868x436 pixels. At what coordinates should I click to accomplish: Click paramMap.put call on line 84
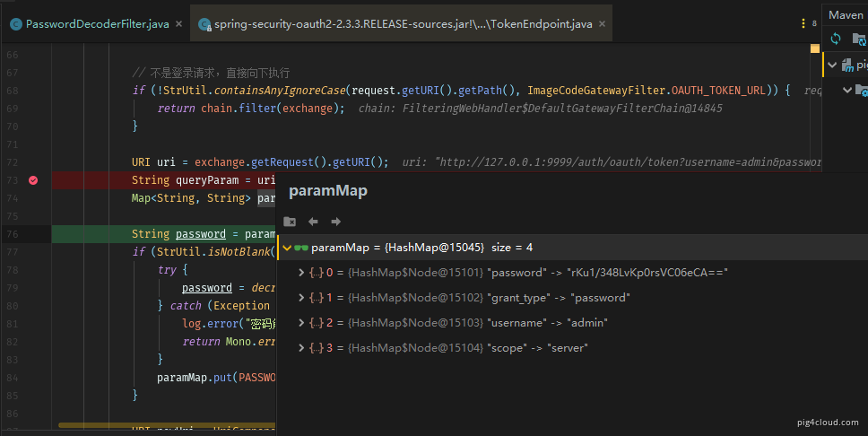pyautogui.click(x=195, y=378)
